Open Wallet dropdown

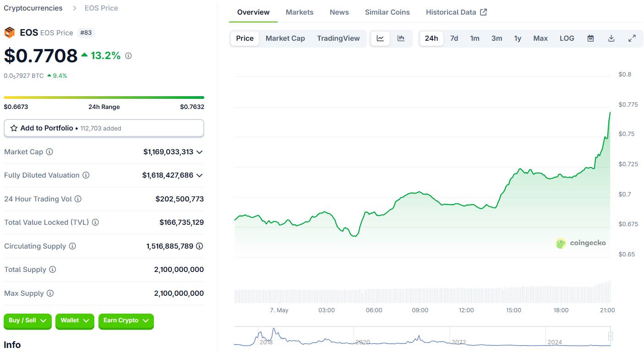[75, 321]
